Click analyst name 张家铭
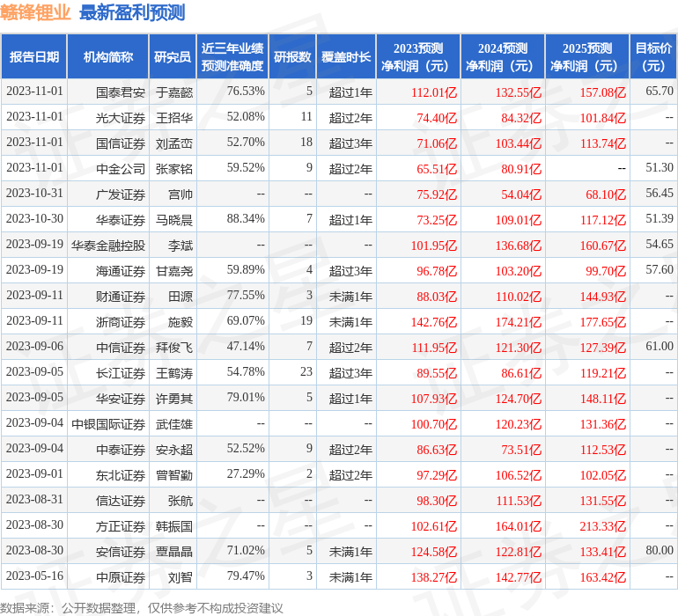Image resolution: width=678 pixels, height=616 pixels. (174, 169)
